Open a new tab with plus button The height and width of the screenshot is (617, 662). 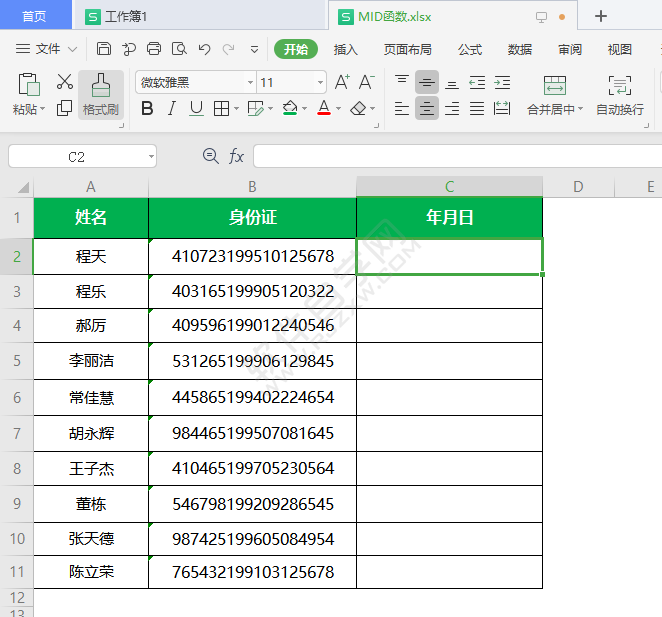click(x=600, y=16)
